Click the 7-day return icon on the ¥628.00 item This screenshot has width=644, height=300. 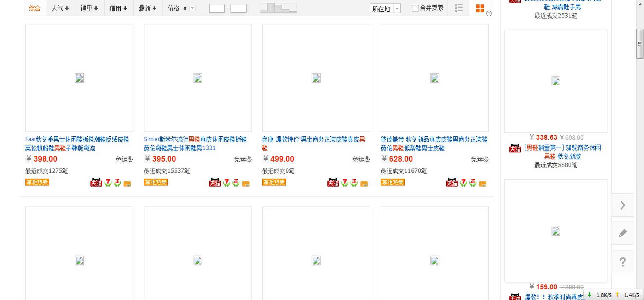(x=464, y=183)
